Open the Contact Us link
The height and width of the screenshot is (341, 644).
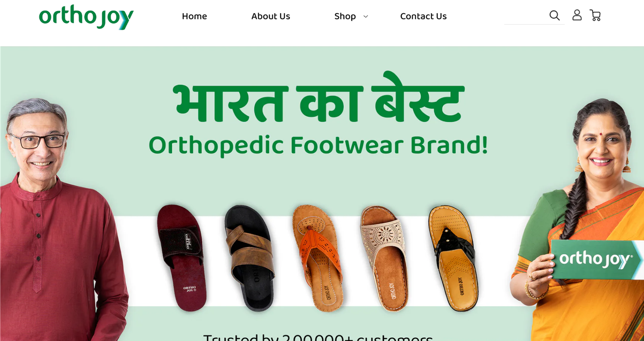[x=423, y=16]
